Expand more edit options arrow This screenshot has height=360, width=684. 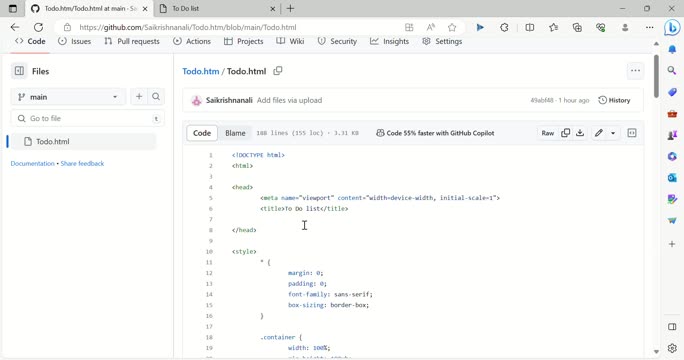[x=613, y=133]
